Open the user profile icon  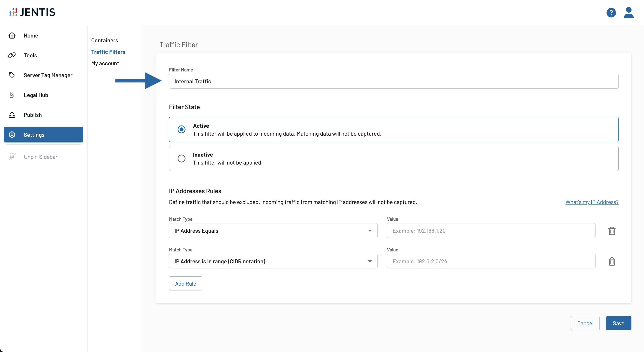pyautogui.click(x=628, y=13)
